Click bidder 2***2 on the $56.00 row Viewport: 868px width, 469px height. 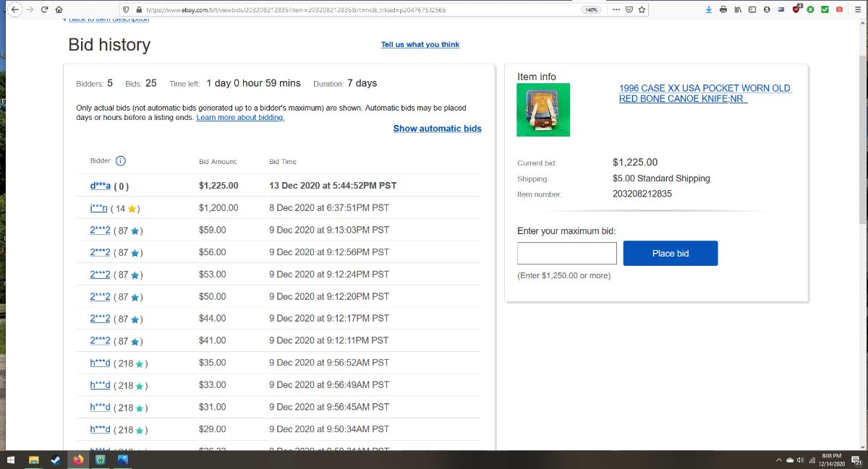click(100, 252)
